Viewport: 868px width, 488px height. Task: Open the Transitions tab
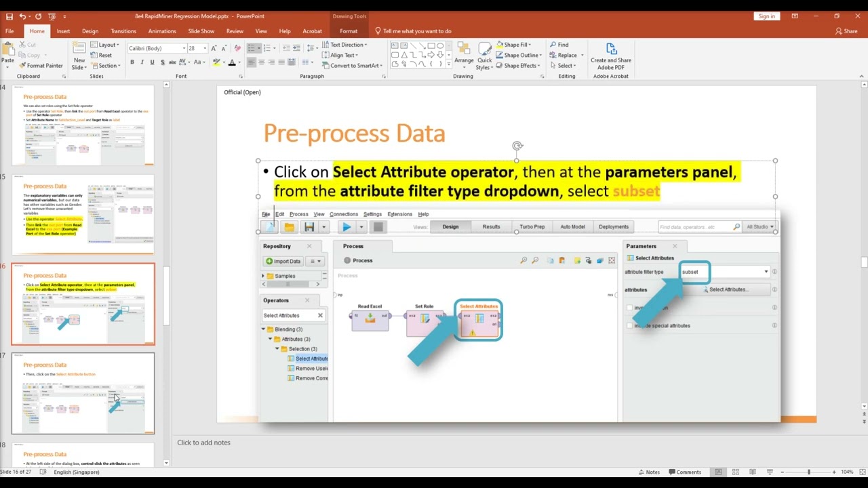(123, 31)
